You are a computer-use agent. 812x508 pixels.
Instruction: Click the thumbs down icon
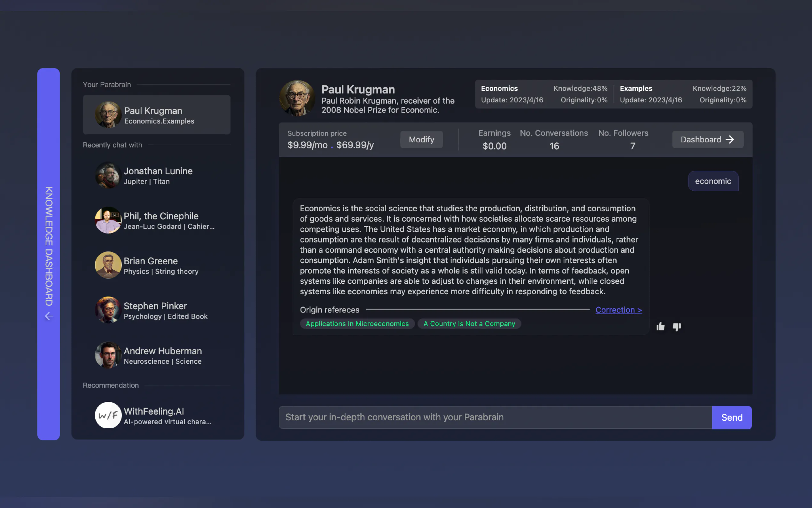pyautogui.click(x=677, y=327)
